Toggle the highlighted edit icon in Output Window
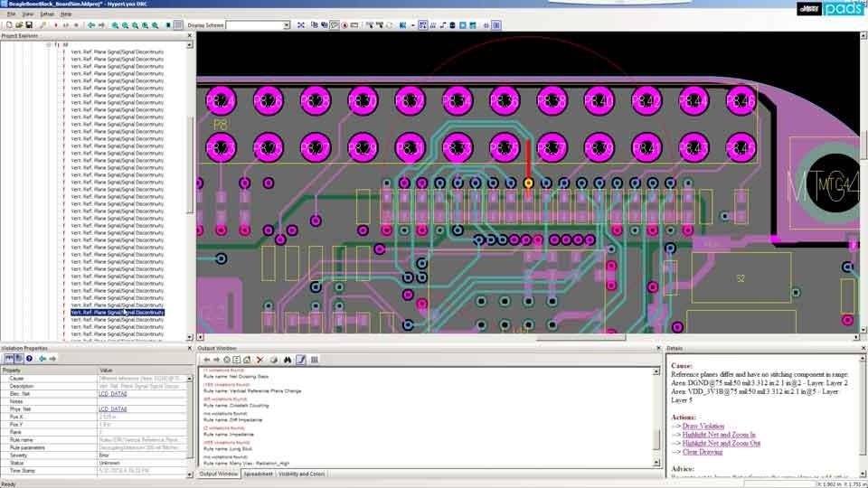This screenshot has width=868, height=488. [x=300, y=360]
